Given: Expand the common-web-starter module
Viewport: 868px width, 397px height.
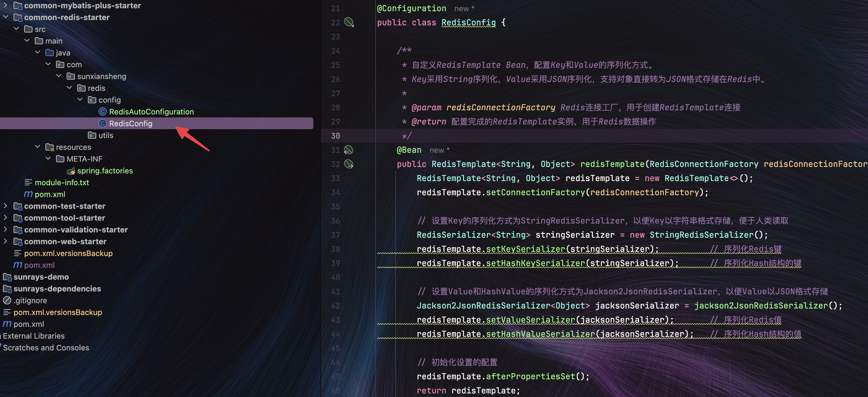Looking at the screenshot, I should pos(5,241).
